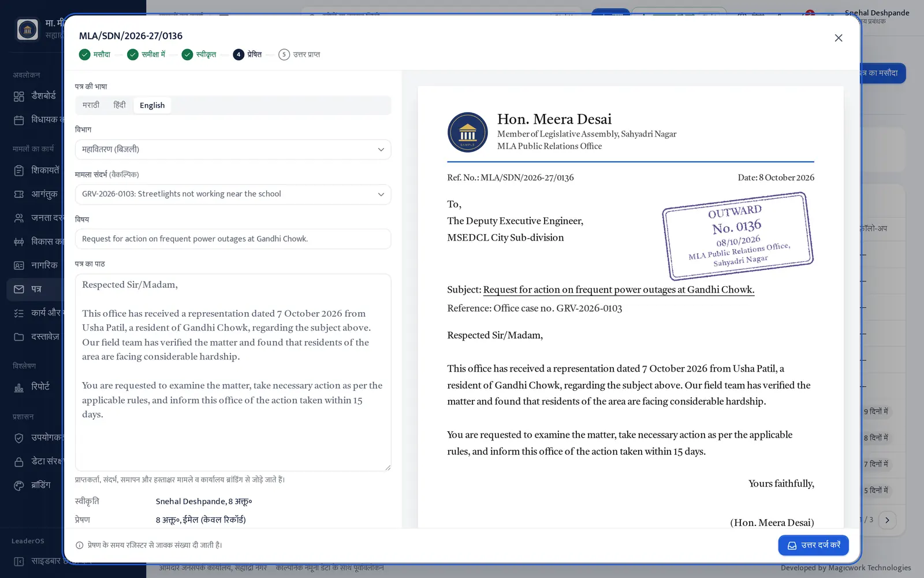Open रिपोर्ट chart icon in sidebar
Image resolution: width=924 pixels, height=578 pixels.
pyautogui.click(x=19, y=387)
